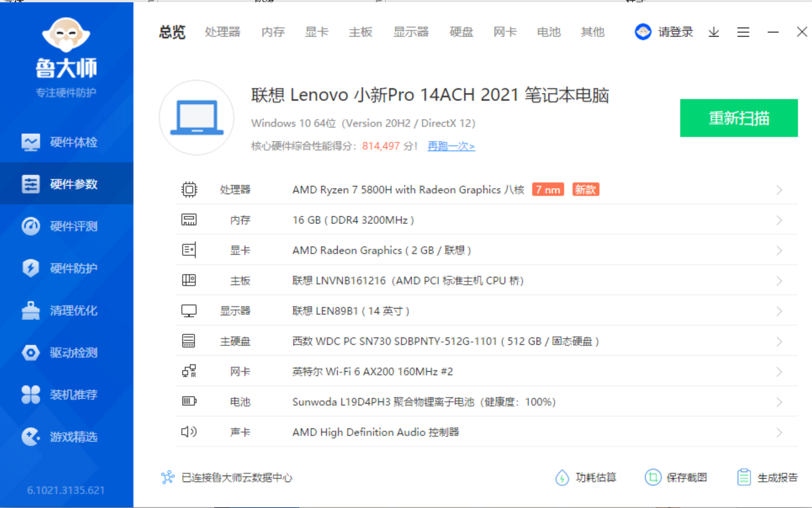The height and width of the screenshot is (508, 812).
Task: Click the 保存截图 label
Action: [x=687, y=478]
